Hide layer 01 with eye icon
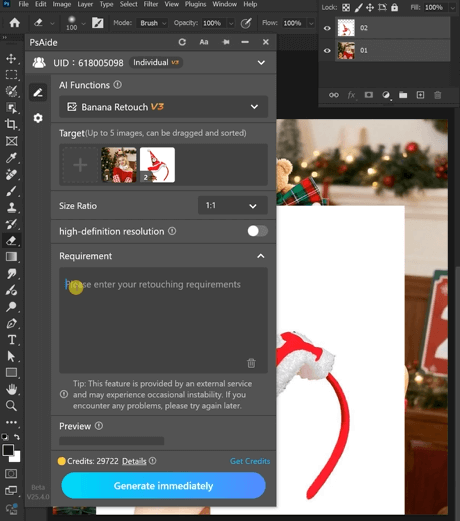 327,50
